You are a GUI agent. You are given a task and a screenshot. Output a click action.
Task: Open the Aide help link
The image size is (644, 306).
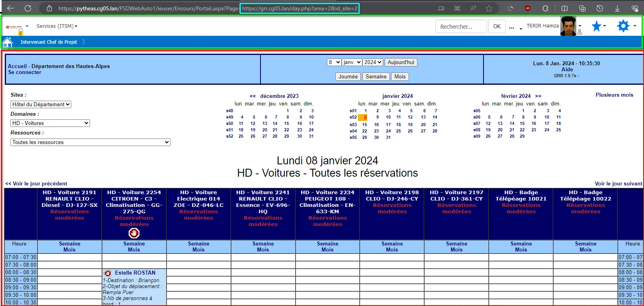pyautogui.click(x=567, y=70)
